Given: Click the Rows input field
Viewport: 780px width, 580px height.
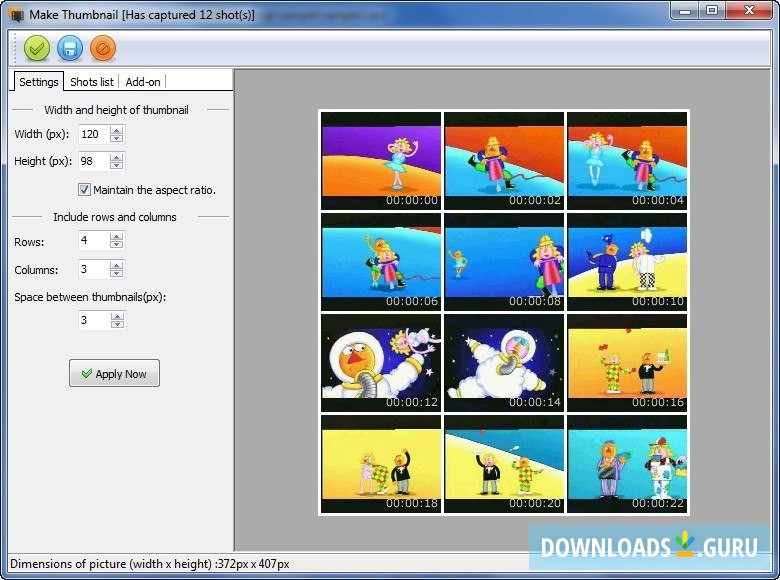Looking at the screenshot, I should point(94,241).
